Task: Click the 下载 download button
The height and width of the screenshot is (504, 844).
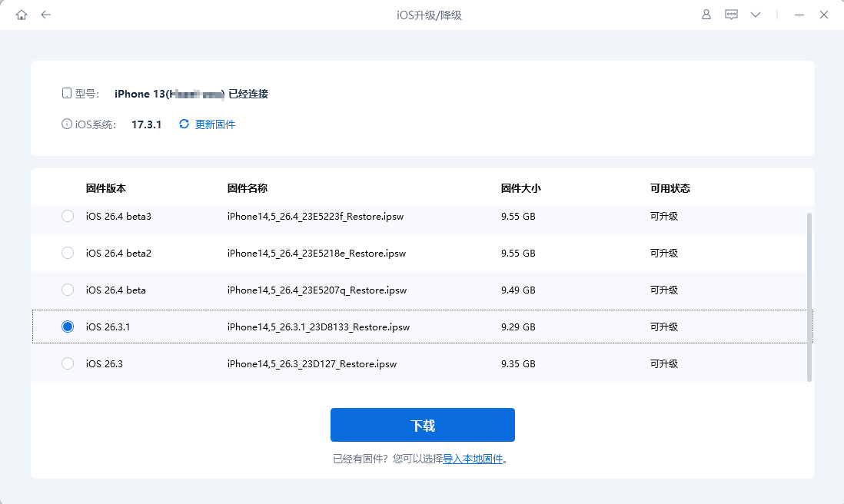Action: [422, 424]
